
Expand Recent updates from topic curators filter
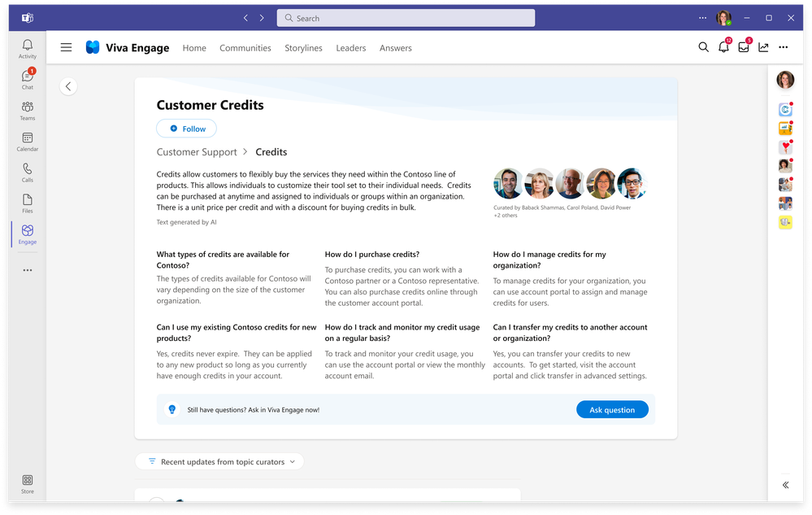point(219,461)
